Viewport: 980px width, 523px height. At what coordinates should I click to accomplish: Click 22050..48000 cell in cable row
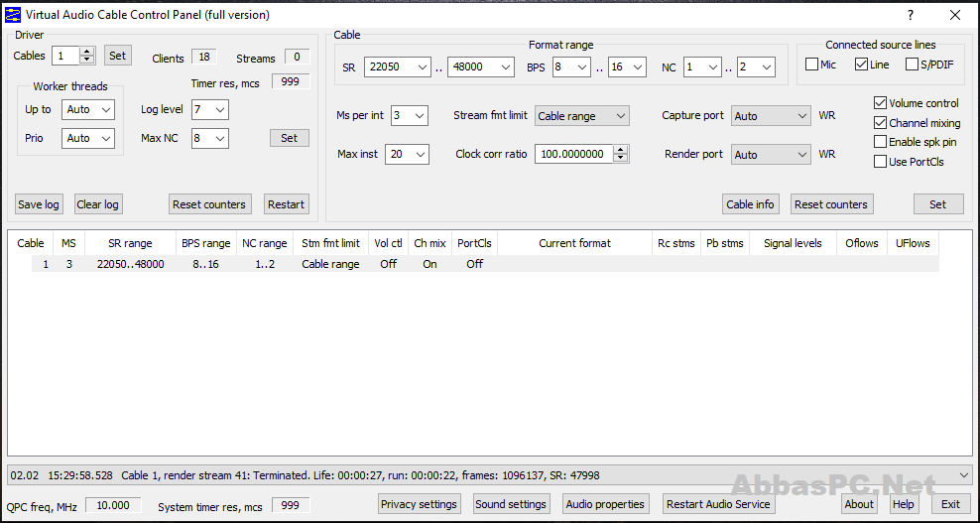coord(131,264)
